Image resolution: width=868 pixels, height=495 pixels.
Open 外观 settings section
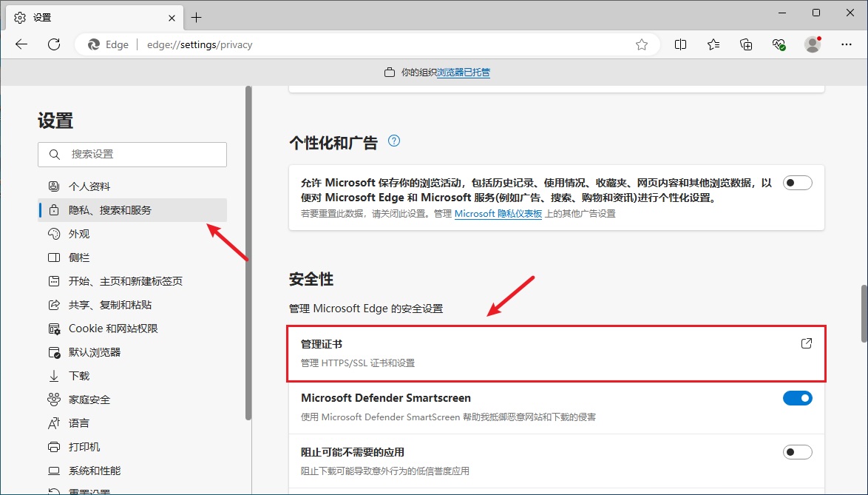pos(132,235)
